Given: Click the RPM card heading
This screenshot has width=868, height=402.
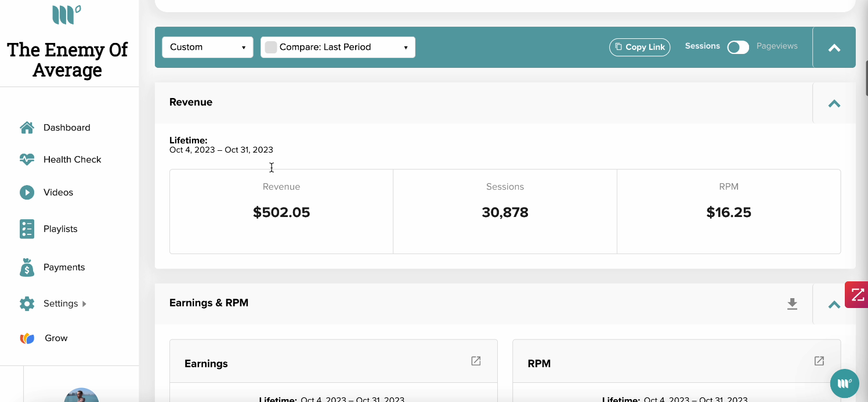Looking at the screenshot, I should pyautogui.click(x=539, y=364).
